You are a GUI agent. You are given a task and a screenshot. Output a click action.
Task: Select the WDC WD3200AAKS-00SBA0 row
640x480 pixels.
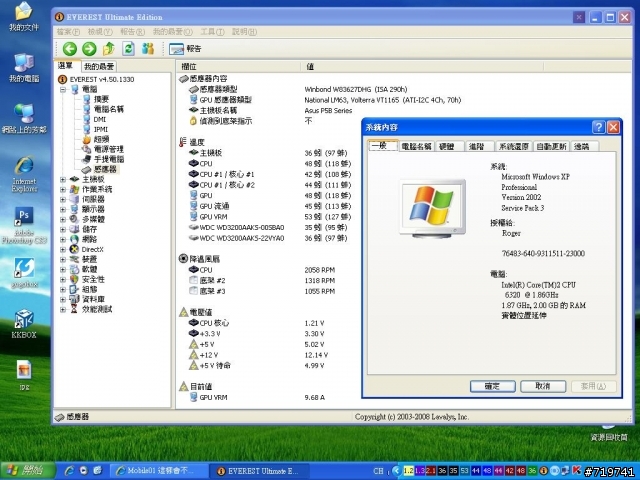[268, 227]
